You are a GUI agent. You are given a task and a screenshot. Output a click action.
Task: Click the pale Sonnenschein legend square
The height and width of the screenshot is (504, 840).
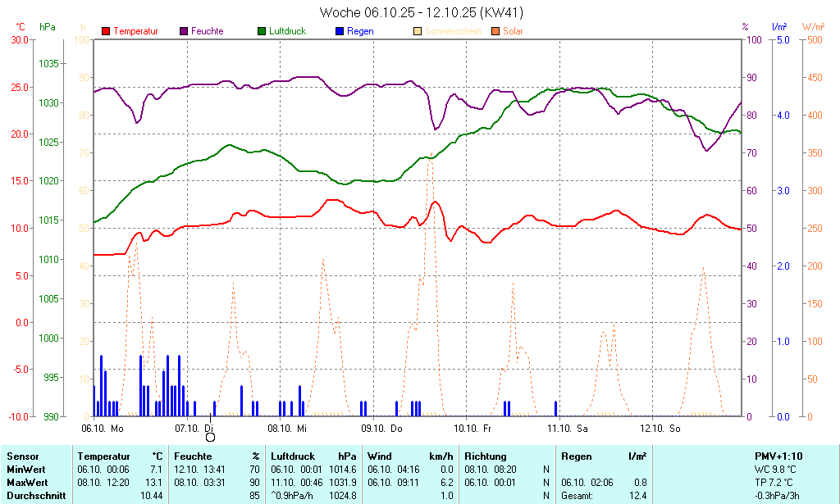coord(418,31)
